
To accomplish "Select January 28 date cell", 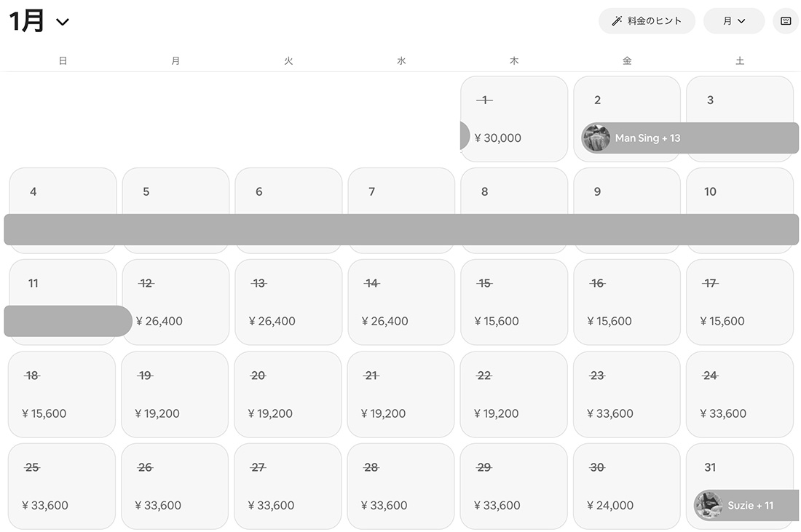I will tap(400, 485).
